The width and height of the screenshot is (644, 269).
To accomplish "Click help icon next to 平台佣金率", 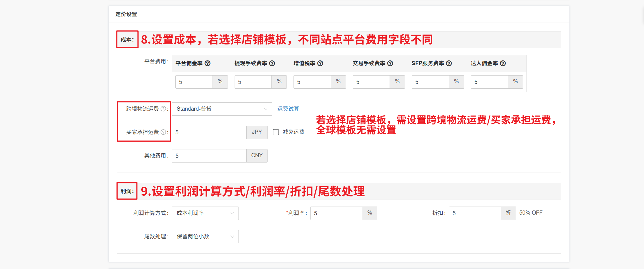I will click(x=207, y=63).
